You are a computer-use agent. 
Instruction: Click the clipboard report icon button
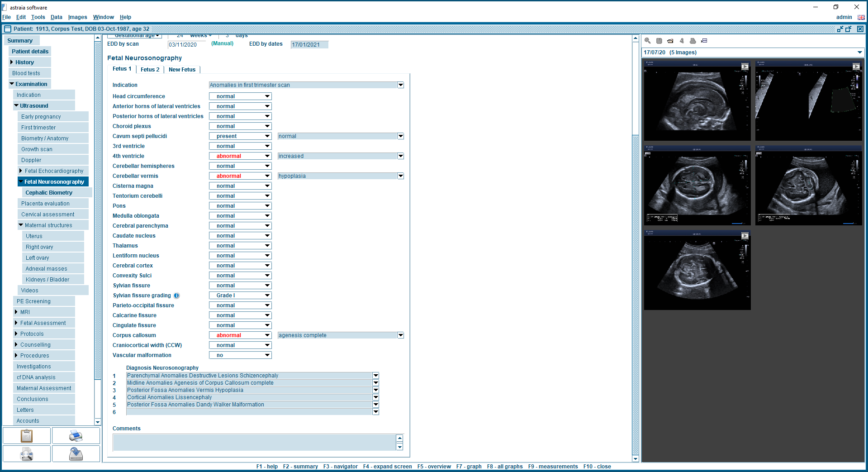pos(27,436)
